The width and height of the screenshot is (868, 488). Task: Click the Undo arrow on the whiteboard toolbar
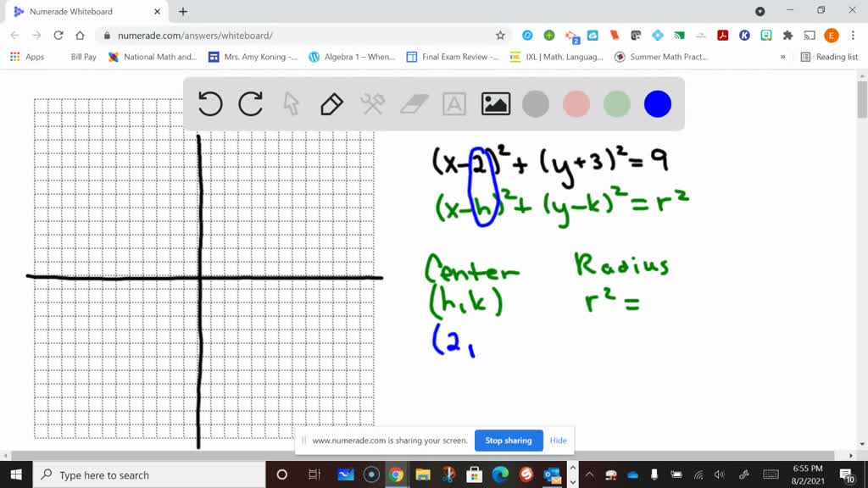pos(209,103)
